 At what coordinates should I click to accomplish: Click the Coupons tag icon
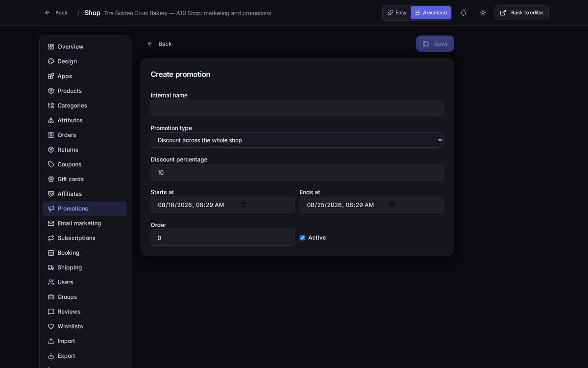[51, 164]
